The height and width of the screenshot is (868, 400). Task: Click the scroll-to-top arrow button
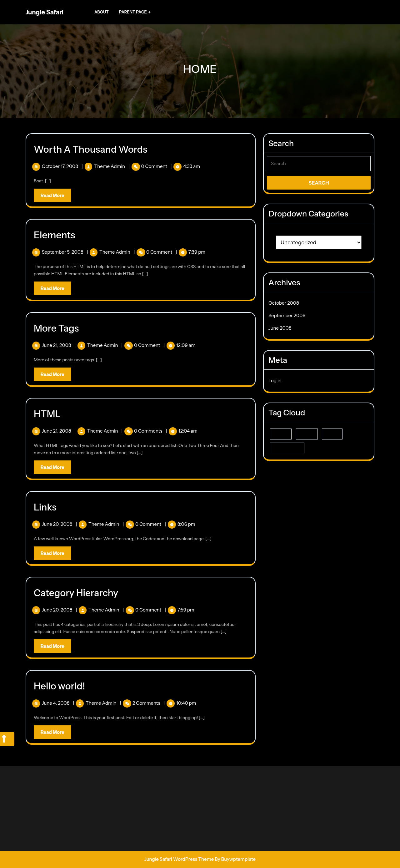[x=7, y=739]
